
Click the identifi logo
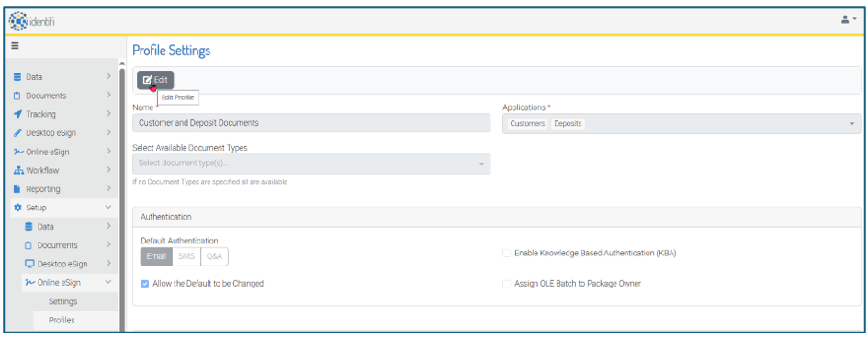31,22
